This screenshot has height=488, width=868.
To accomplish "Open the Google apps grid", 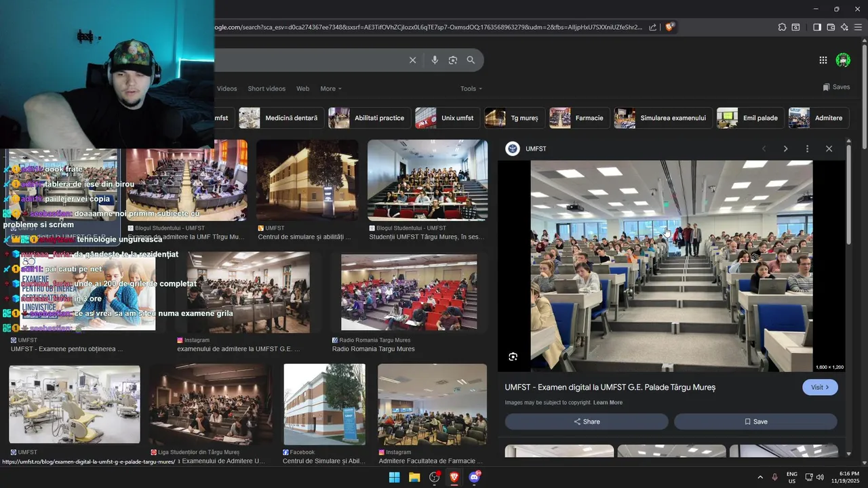I will click(823, 60).
